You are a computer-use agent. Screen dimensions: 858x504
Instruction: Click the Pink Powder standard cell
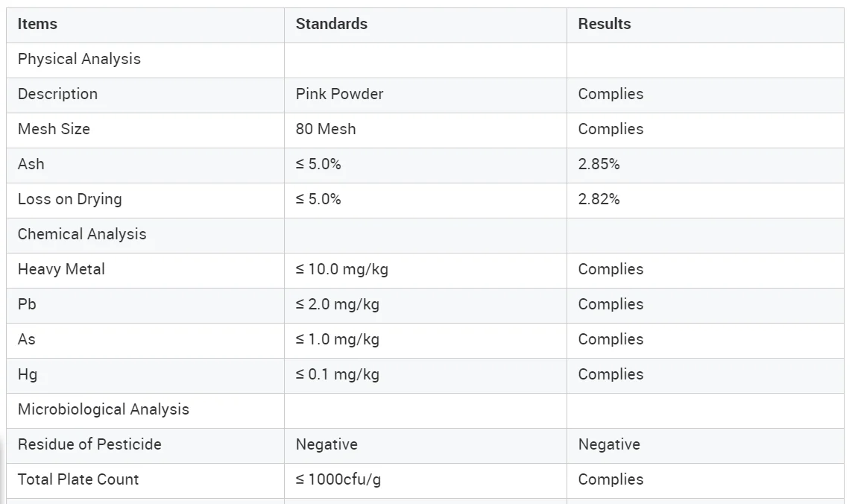tap(339, 94)
